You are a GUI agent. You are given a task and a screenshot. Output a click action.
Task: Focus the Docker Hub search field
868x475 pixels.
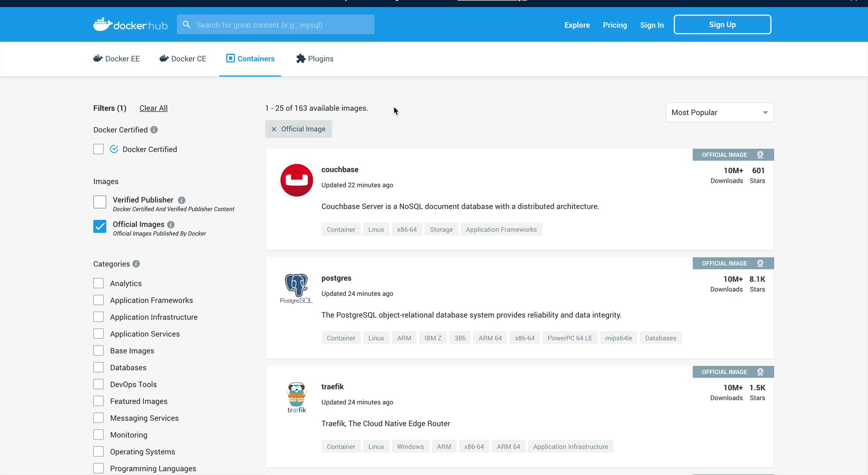(276, 24)
